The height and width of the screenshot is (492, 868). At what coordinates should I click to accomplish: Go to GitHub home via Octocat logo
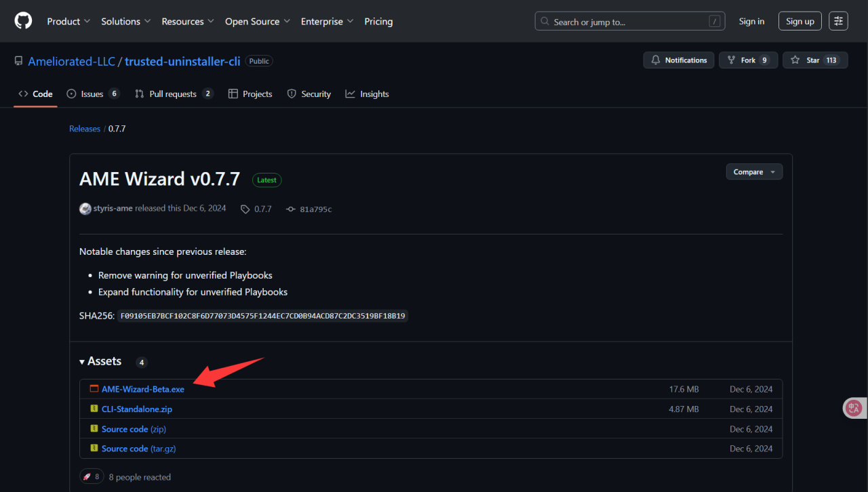point(23,21)
